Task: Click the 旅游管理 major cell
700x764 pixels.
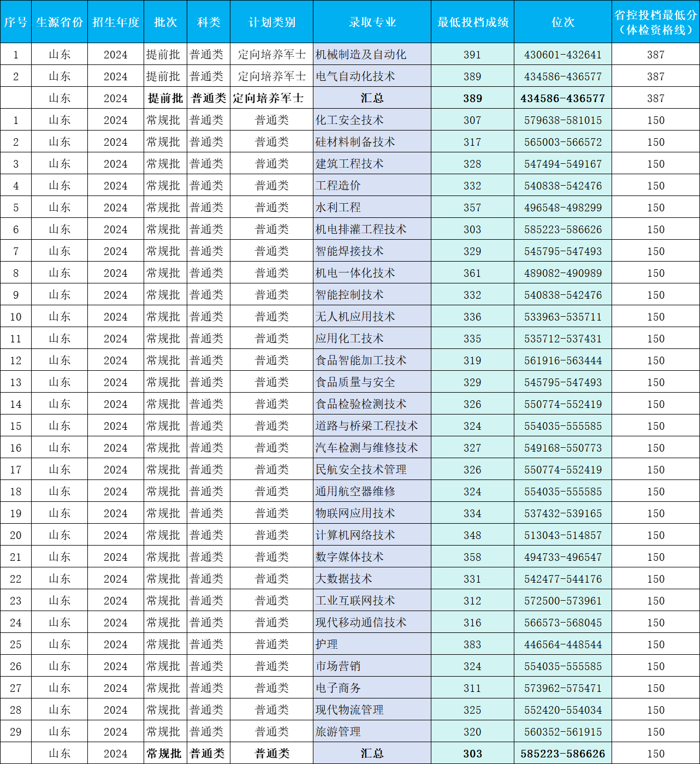Action: (338, 732)
